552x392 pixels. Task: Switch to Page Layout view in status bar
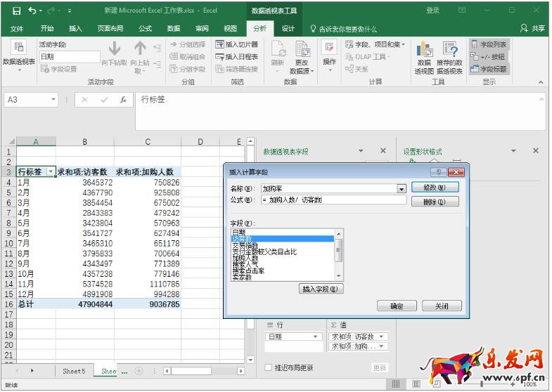(x=416, y=384)
